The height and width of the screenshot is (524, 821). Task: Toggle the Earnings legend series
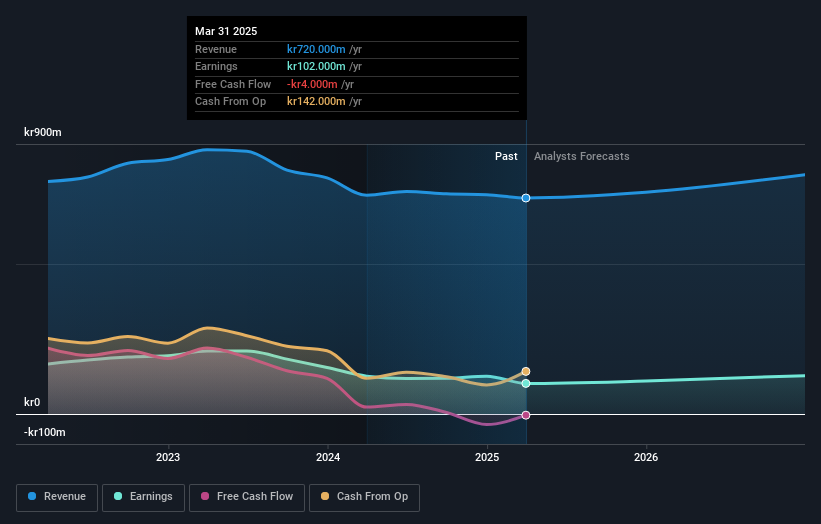click(143, 497)
